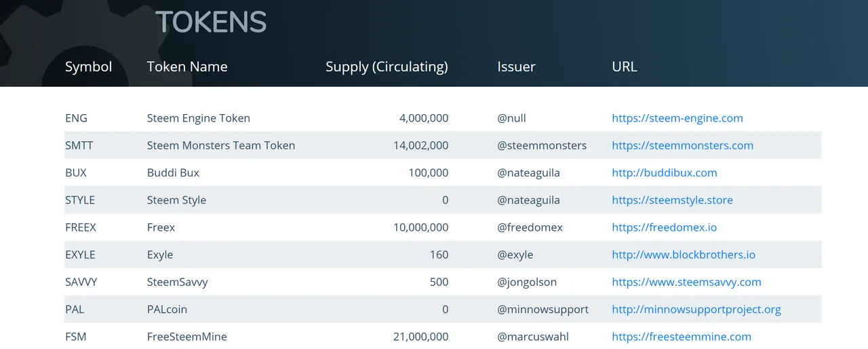Screen dimensions: 868x349
Task: Select the FSM token row symbol
Action: pyautogui.click(x=75, y=336)
